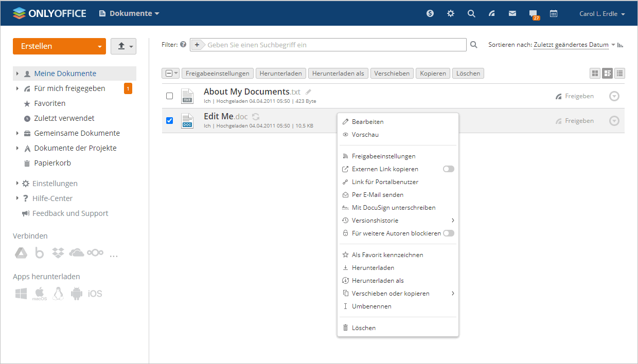Click the filter search magnifier button
The image size is (638, 364).
(474, 45)
